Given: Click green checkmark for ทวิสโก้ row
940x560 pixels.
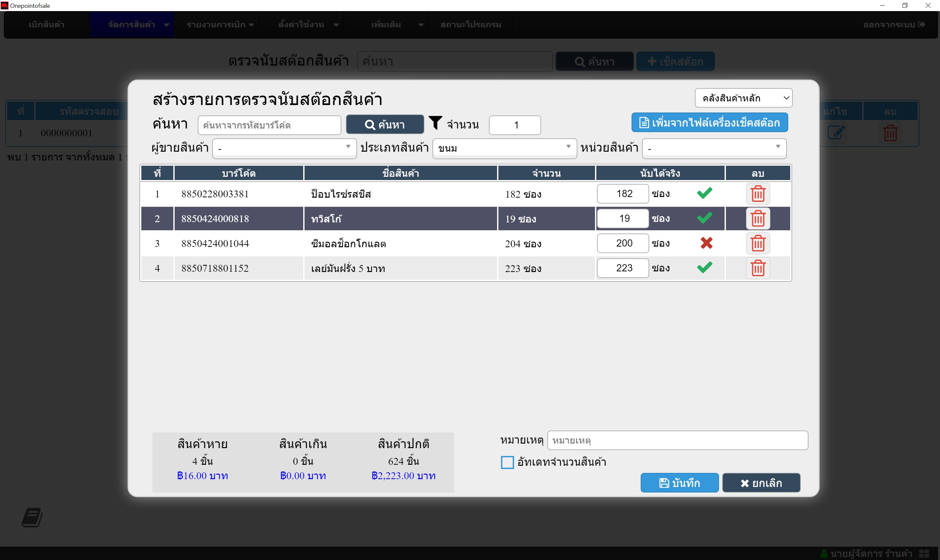Looking at the screenshot, I should (704, 218).
